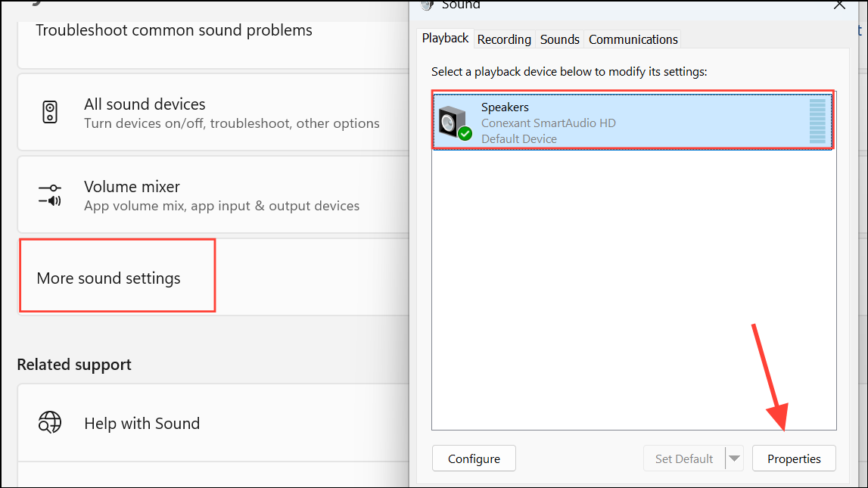This screenshot has height=488, width=868.
Task: Expand the Set Default dropdown arrow
Action: pyautogui.click(x=734, y=458)
